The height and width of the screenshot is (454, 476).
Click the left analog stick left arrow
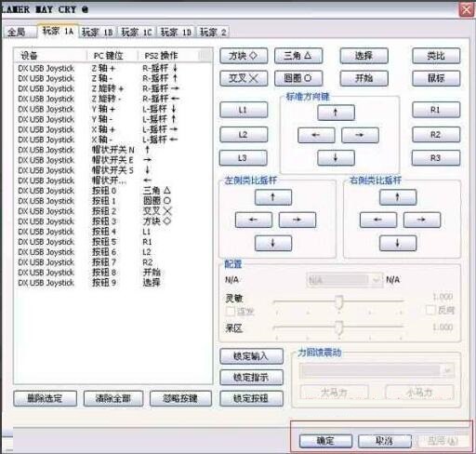click(254, 220)
